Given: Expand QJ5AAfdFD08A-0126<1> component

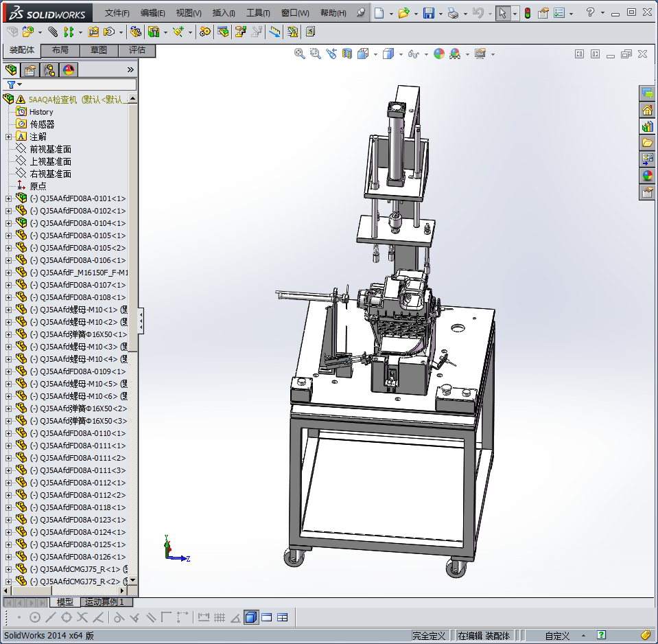Looking at the screenshot, I should pyautogui.click(x=8, y=557).
